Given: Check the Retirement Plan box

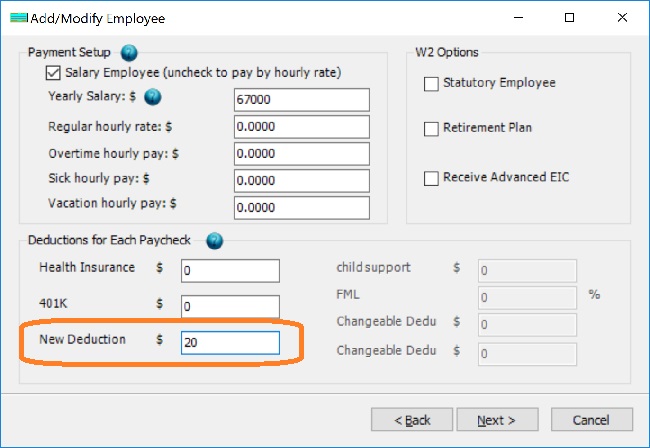Looking at the screenshot, I should tap(432, 129).
